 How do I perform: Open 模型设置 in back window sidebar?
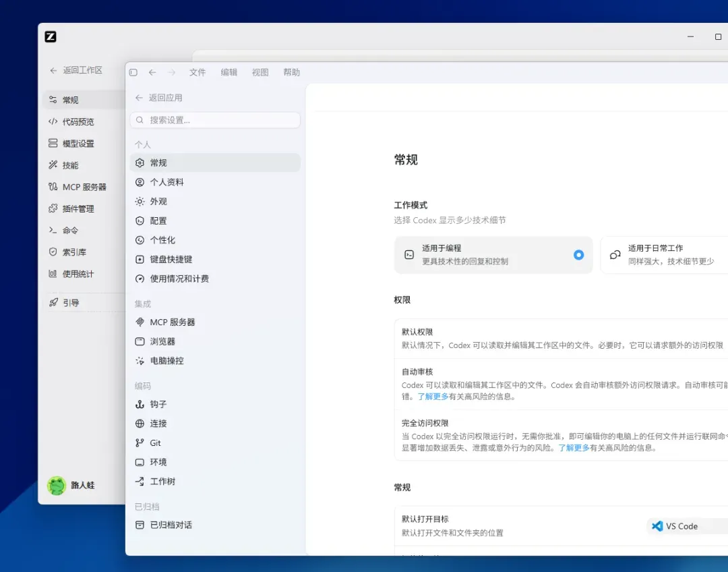tap(78, 144)
